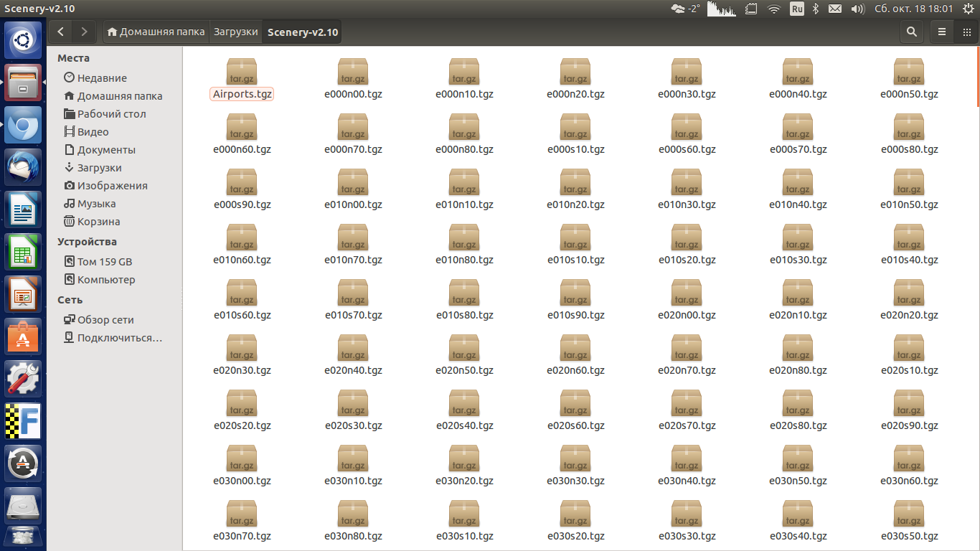Go to Домашняя папка in path bar
The width and height of the screenshot is (980, 551).
156,32
